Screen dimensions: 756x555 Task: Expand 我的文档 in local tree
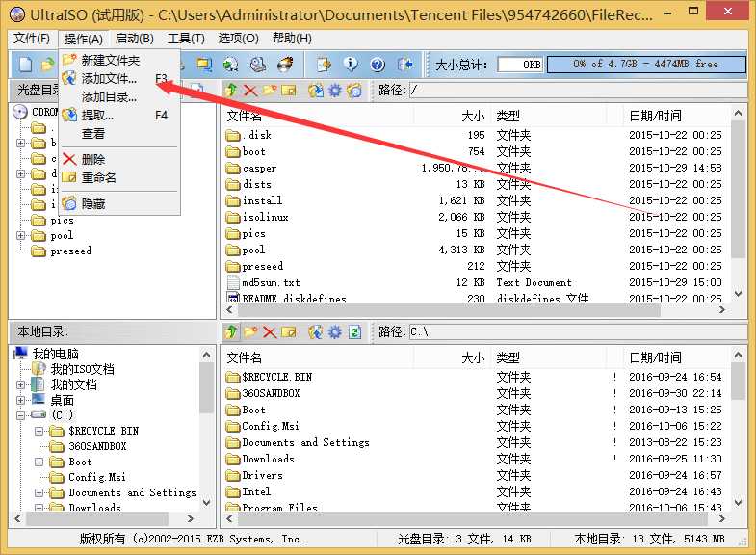click(21, 384)
